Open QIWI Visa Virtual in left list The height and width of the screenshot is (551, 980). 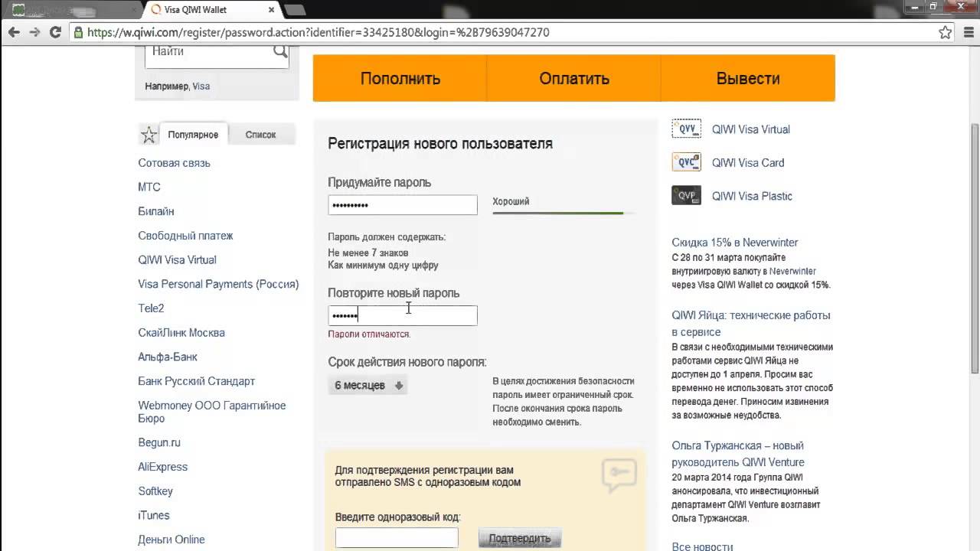177,259
